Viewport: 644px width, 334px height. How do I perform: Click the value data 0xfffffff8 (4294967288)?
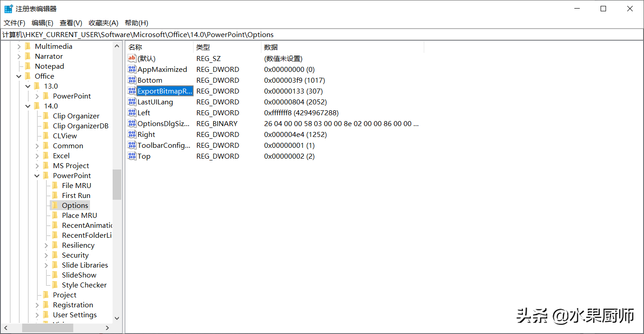pos(301,113)
